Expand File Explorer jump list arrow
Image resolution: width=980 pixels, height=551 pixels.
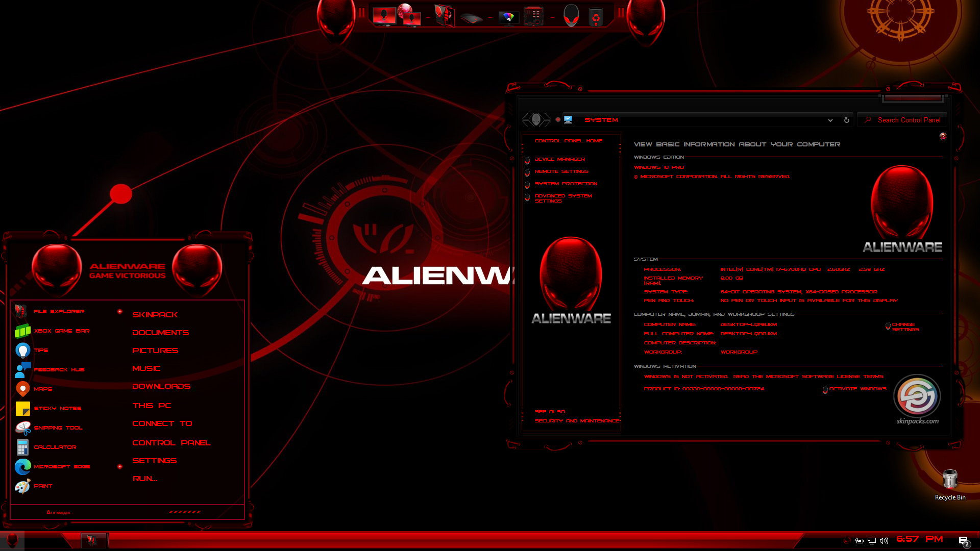point(120,311)
